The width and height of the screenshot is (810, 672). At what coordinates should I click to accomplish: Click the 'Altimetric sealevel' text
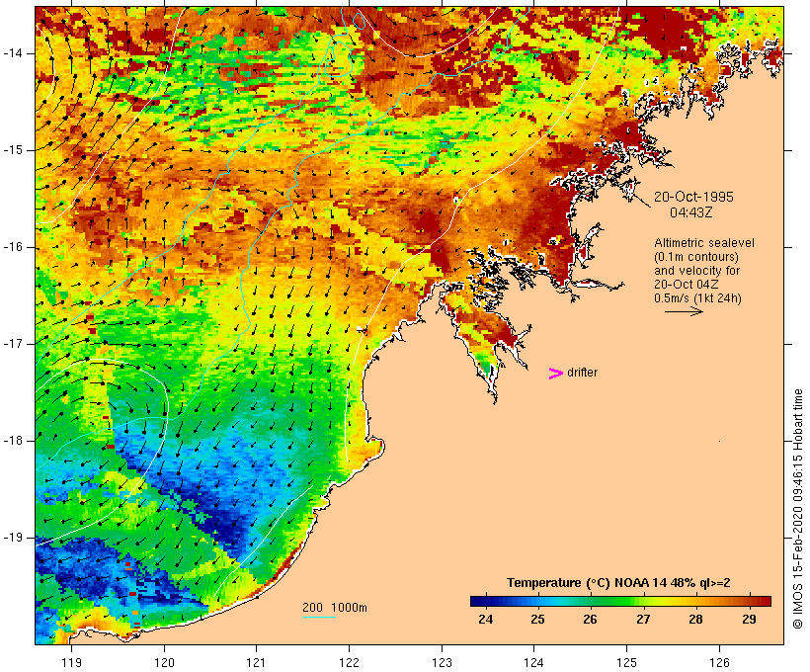point(704,243)
